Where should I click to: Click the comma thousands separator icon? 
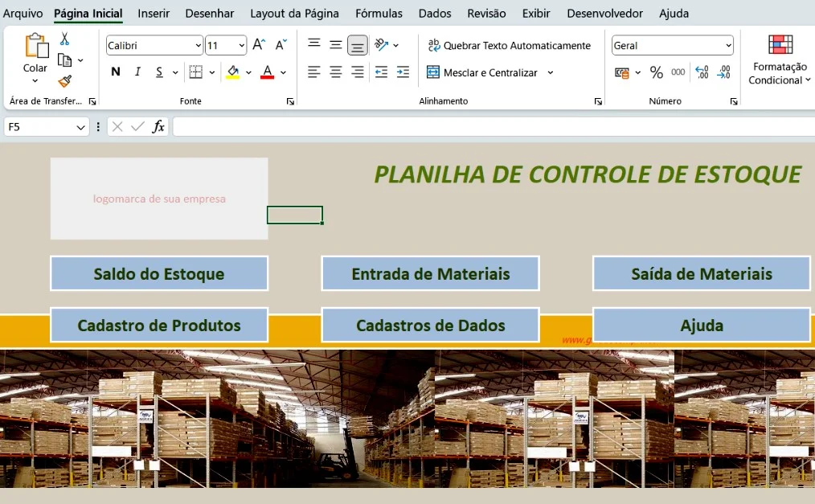(676, 72)
